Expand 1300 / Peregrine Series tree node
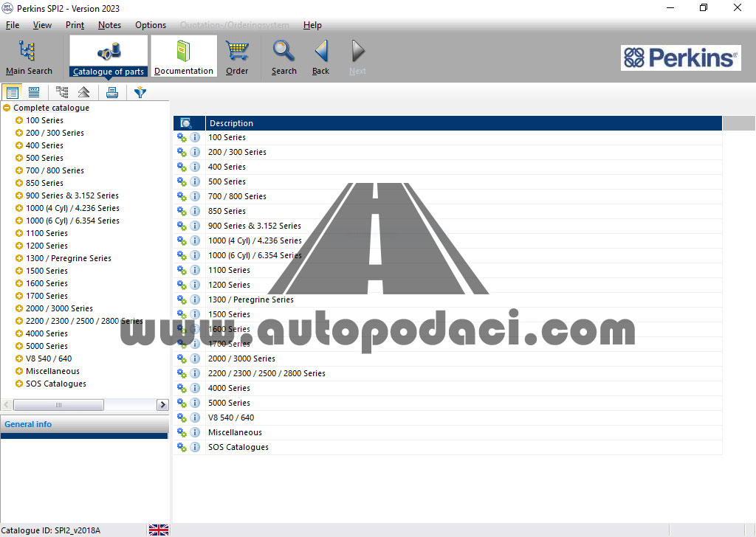This screenshot has height=537, width=756. pyautogui.click(x=19, y=258)
